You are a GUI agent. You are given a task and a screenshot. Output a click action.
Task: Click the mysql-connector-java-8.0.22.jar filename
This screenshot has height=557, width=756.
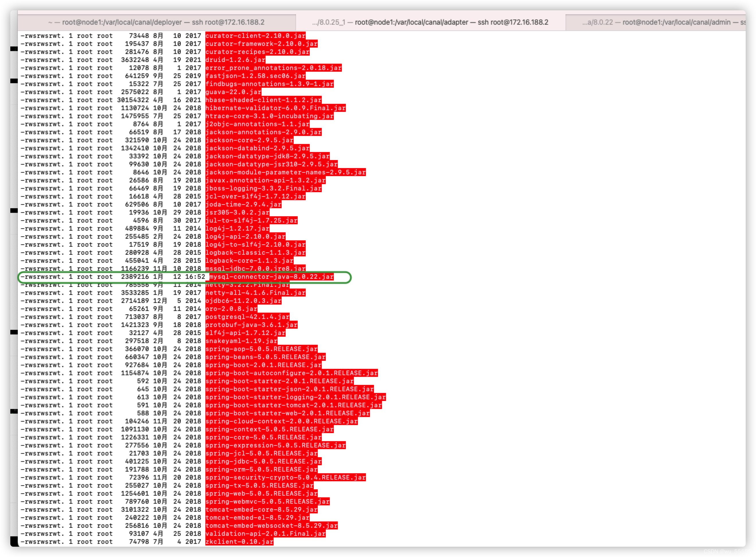(x=271, y=277)
